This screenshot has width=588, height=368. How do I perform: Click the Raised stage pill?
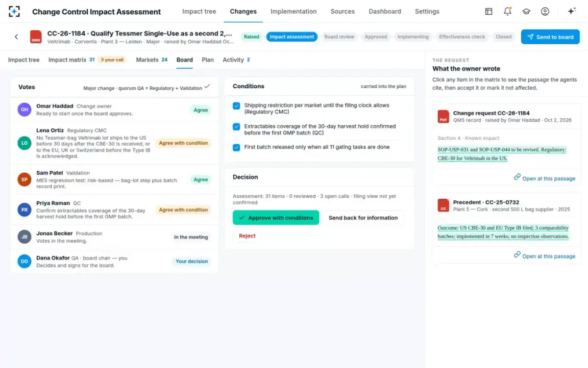(251, 37)
